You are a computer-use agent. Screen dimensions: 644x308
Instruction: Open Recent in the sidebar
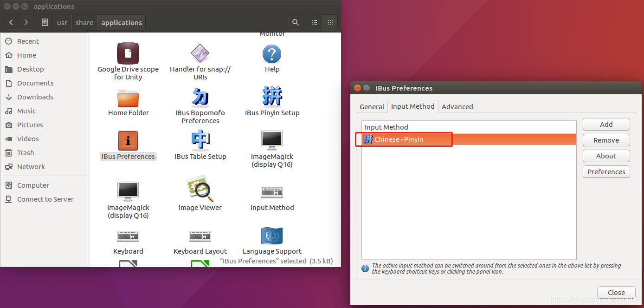coord(44,41)
